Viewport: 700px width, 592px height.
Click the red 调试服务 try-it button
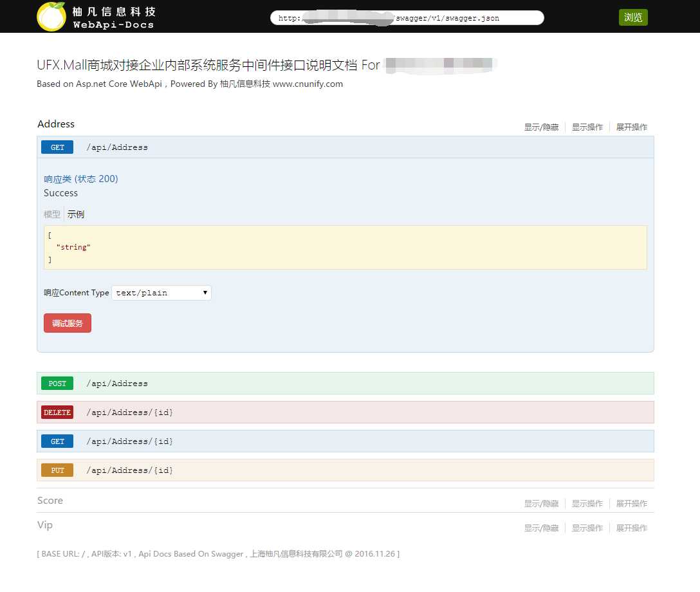click(68, 323)
